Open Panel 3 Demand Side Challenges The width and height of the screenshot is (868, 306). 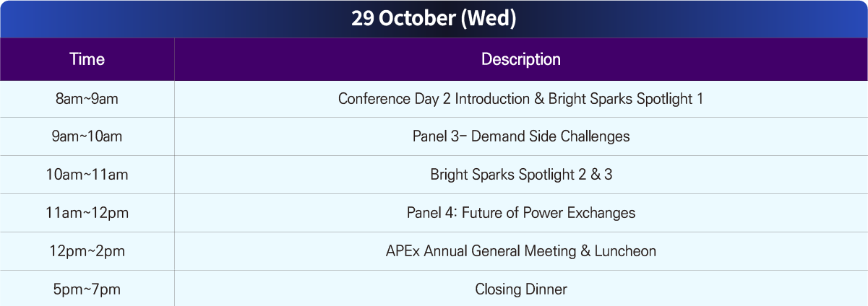pyautogui.click(x=521, y=136)
